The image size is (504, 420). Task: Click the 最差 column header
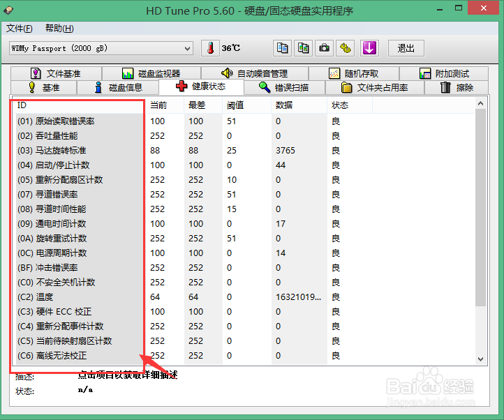pyautogui.click(x=203, y=105)
